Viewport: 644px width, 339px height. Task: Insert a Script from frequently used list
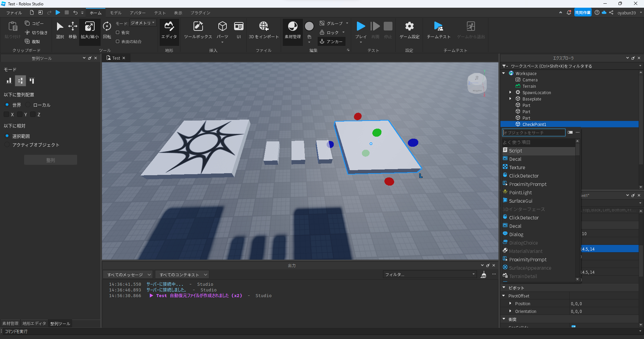point(539,151)
